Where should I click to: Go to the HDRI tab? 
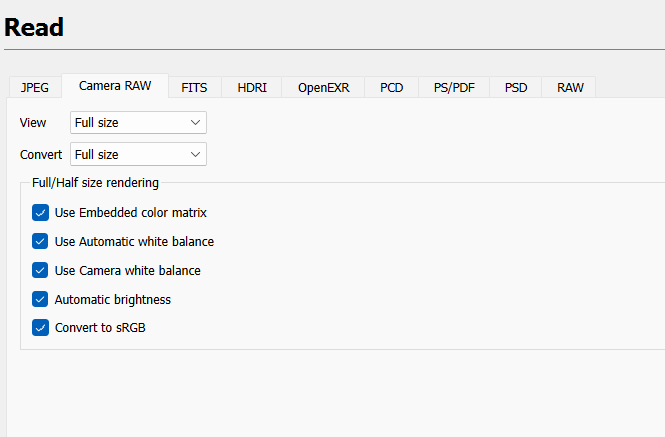click(x=252, y=87)
